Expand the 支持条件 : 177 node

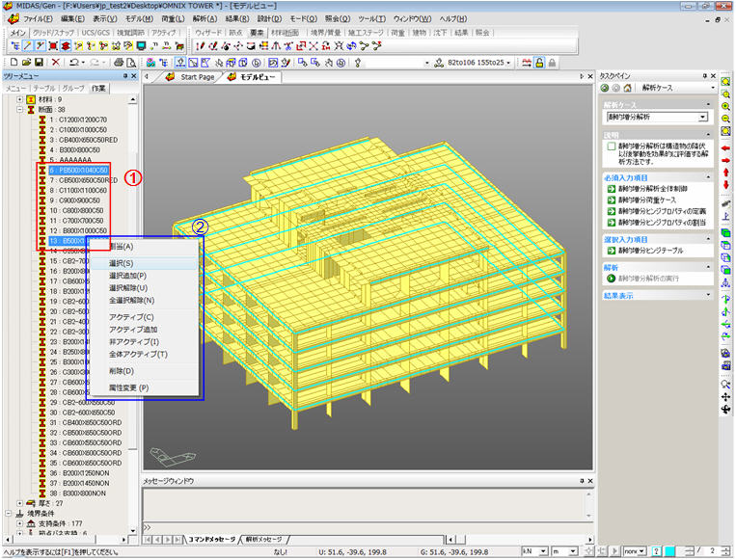(19, 523)
